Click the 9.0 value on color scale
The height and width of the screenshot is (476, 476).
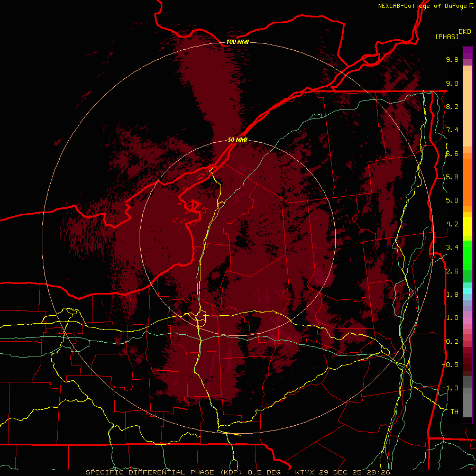point(452,83)
